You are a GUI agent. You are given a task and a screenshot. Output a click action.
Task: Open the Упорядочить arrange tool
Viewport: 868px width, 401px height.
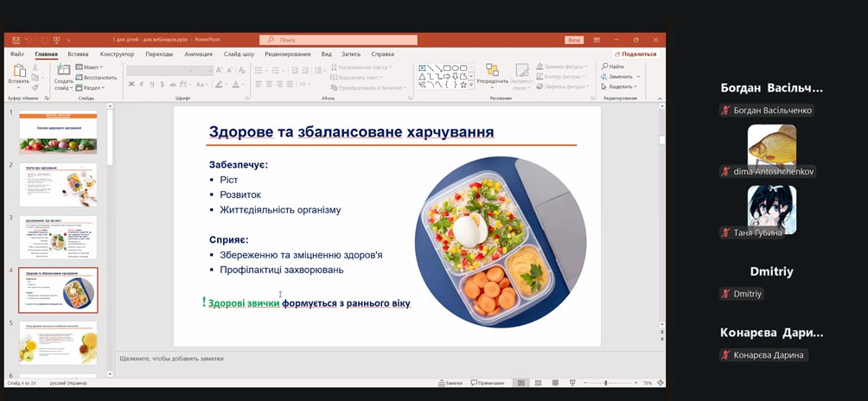pos(491,74)
